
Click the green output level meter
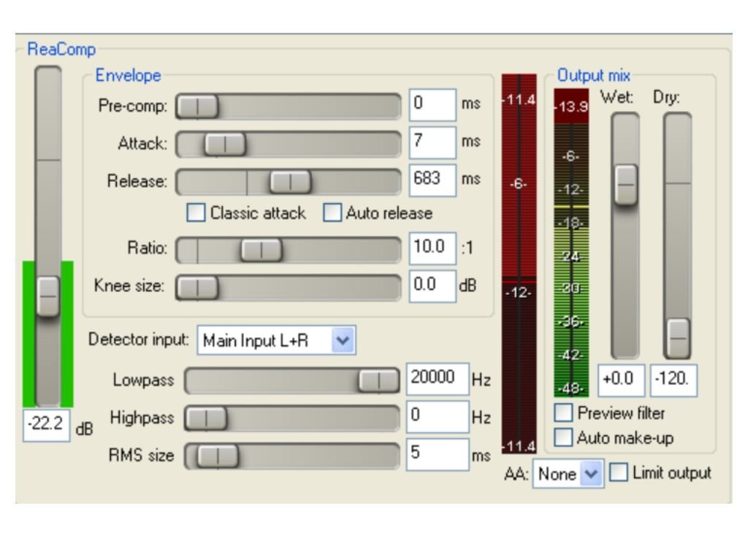click(x=571, y=243)
